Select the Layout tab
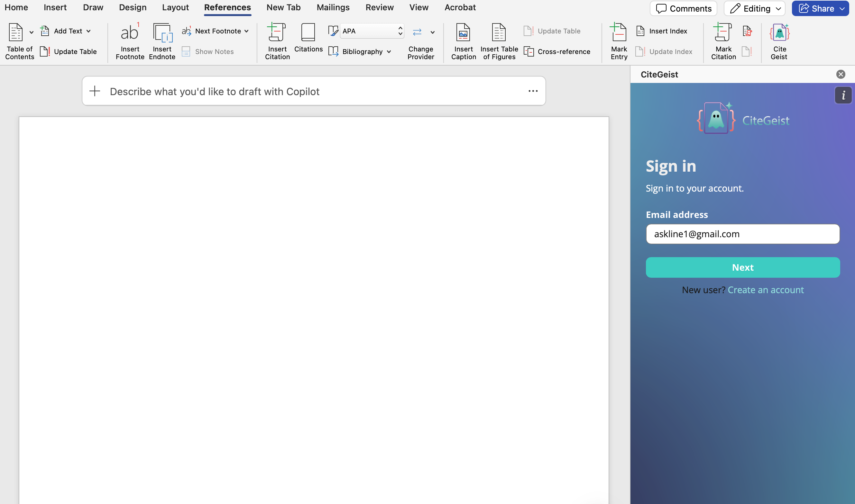The height and width of the screenshot is (504, 855). [x=175, y=7]
